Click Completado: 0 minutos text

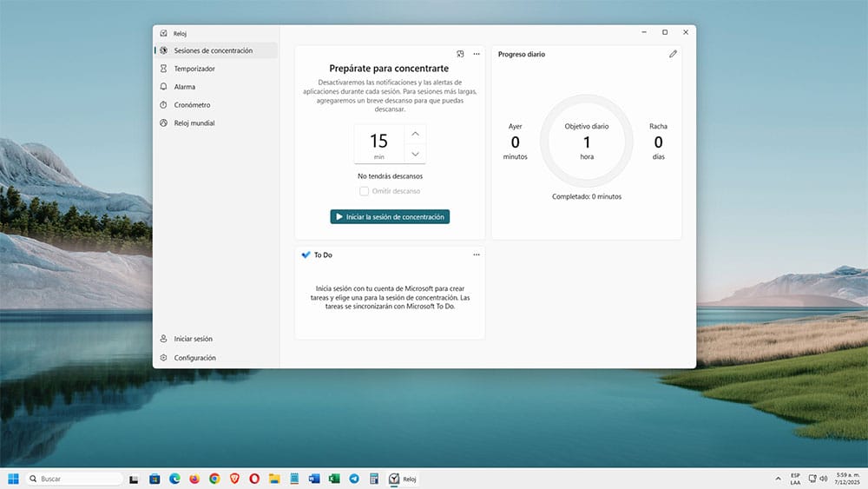586,196
